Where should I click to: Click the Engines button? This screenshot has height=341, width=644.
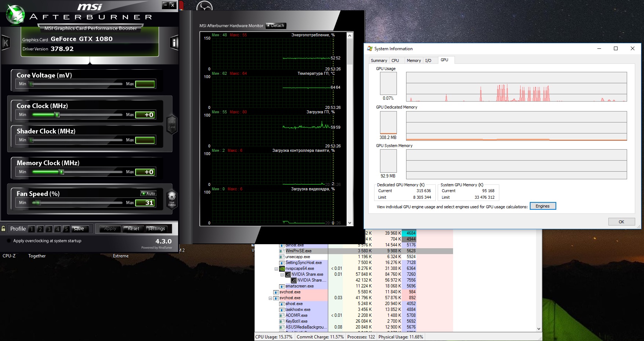543,206
